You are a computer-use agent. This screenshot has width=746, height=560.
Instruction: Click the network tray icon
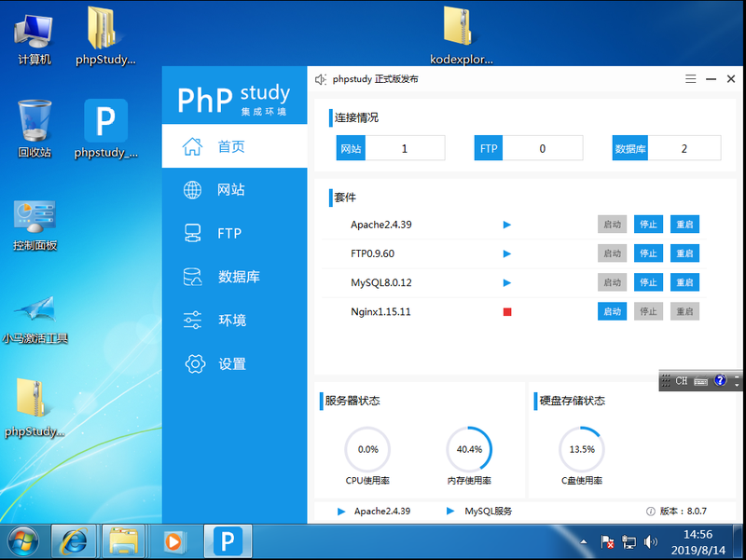(x=629, y=542)
